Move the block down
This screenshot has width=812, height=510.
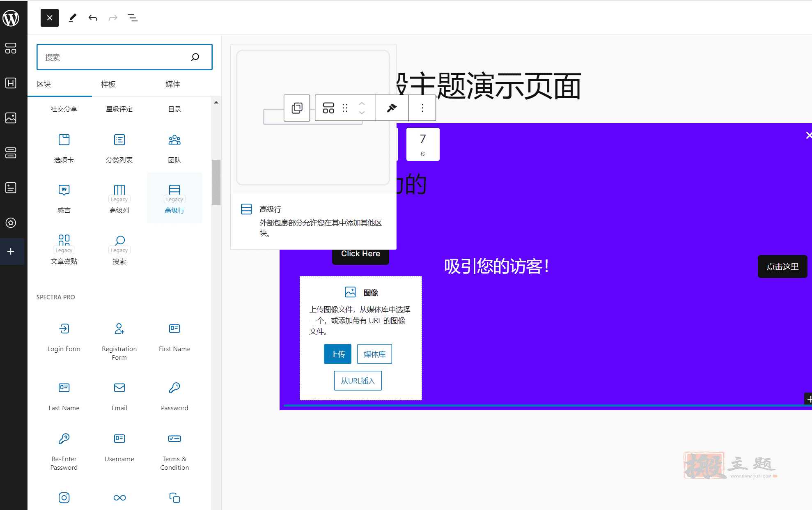(x=362, y=113)
